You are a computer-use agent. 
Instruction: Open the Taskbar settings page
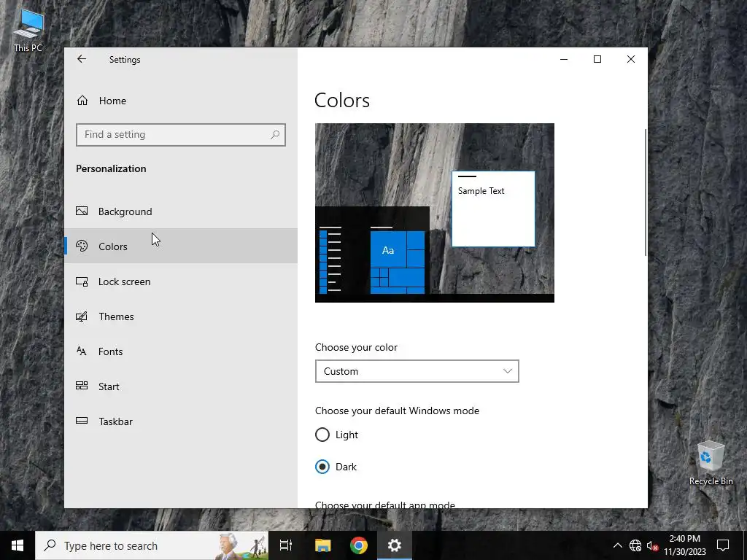pos(181,421)
